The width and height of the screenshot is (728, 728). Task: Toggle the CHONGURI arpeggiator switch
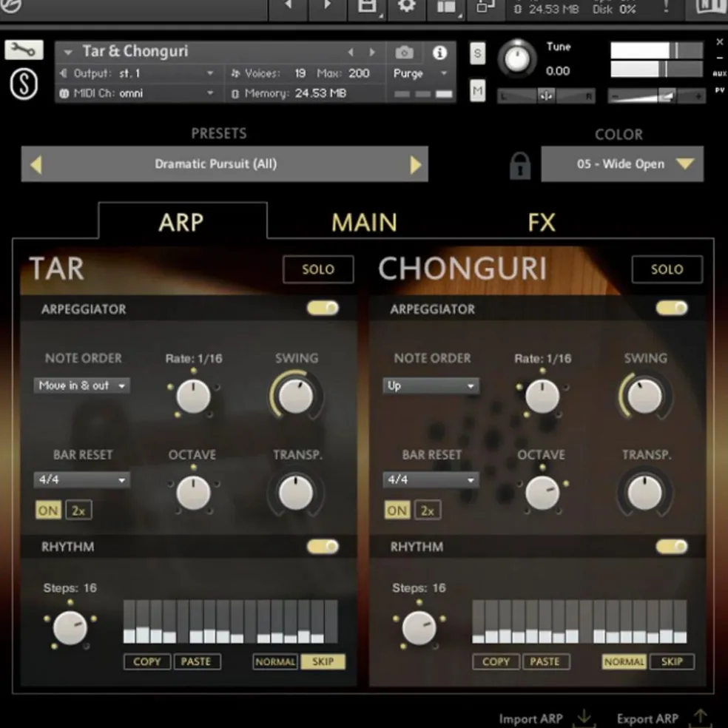tap(672, 308)
